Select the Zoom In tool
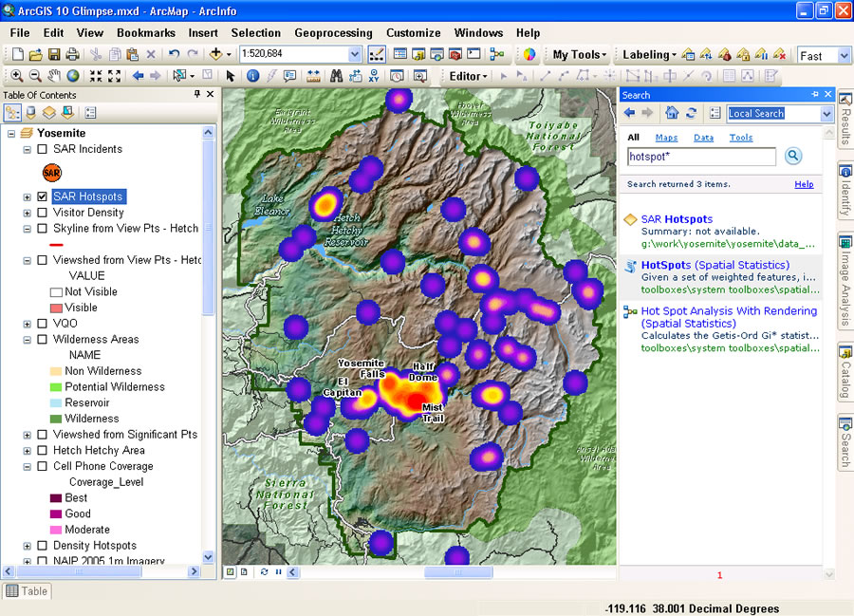Viewport: 854px width, 616px height. 17,76
